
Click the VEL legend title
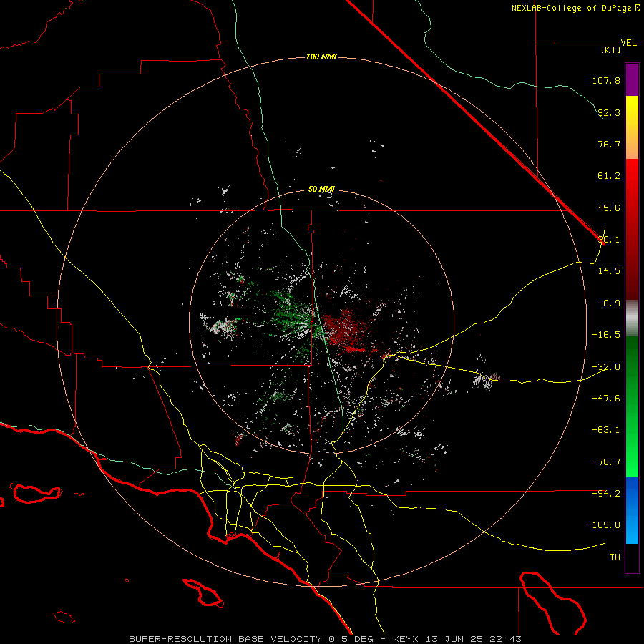pyautogui.click(x=628, y=43)
